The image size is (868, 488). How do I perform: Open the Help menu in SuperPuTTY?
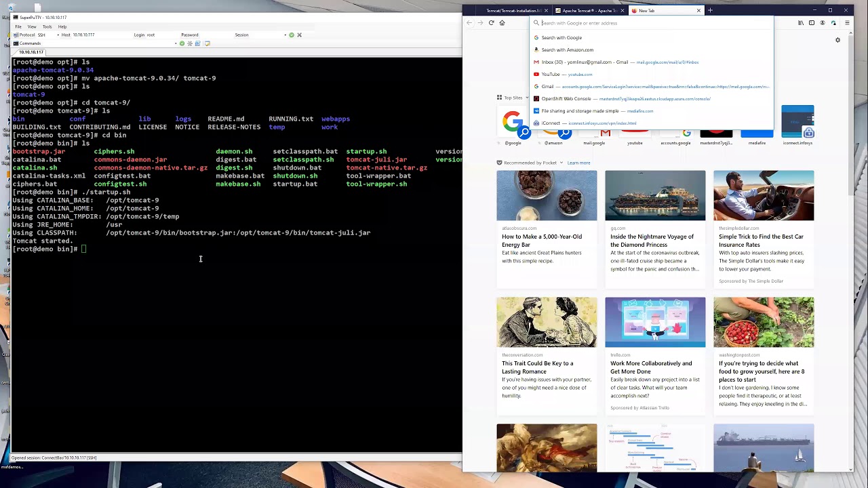(x=62, y=26)
